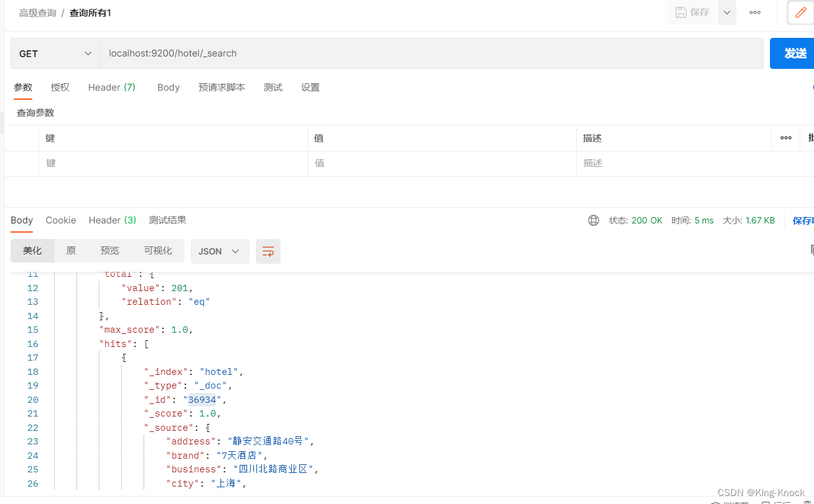Open the JSON format dropdown
The width and height of the screenshot is (814, 504).
click(x=220, y=251)
